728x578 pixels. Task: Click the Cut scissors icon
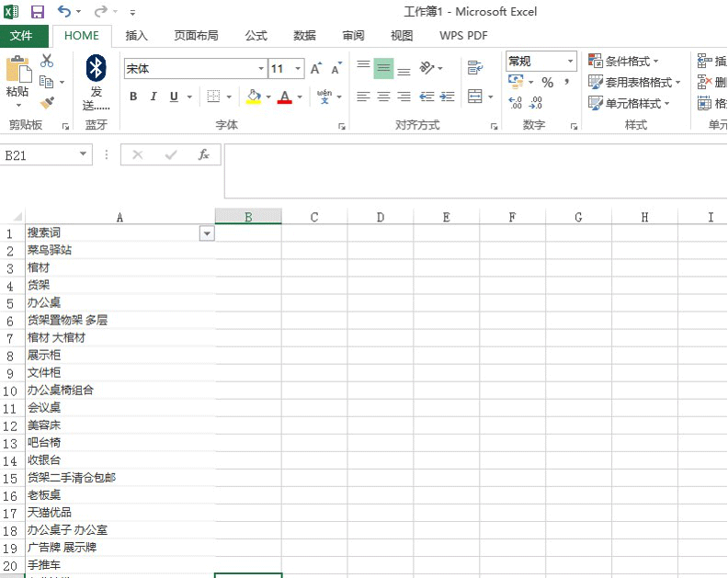point(47,61)
